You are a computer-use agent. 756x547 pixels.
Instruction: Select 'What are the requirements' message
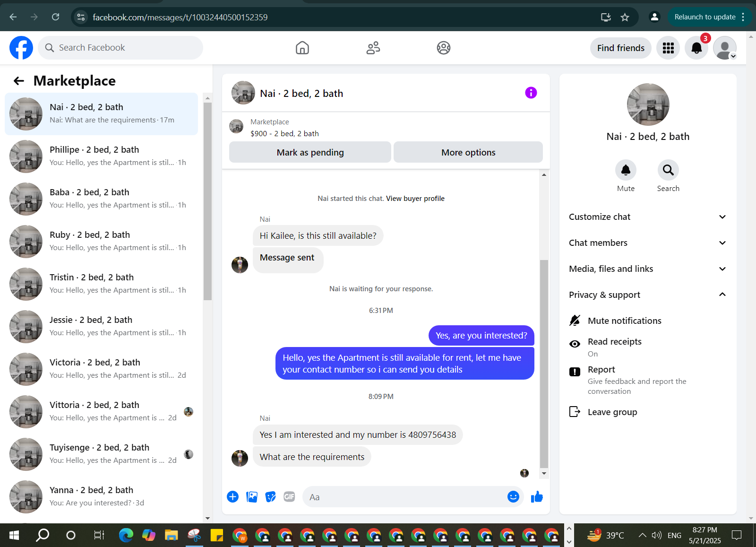pyautogui.click(x=312, y=457)
